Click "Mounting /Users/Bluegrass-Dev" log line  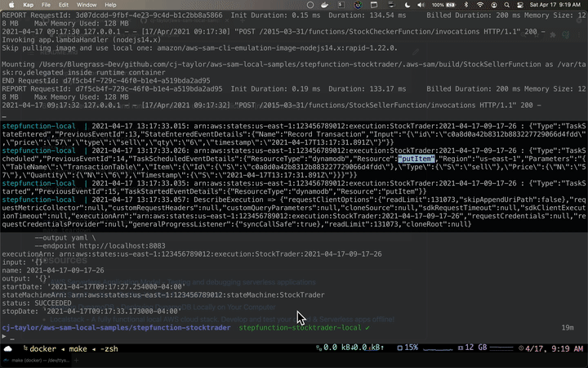294,69
